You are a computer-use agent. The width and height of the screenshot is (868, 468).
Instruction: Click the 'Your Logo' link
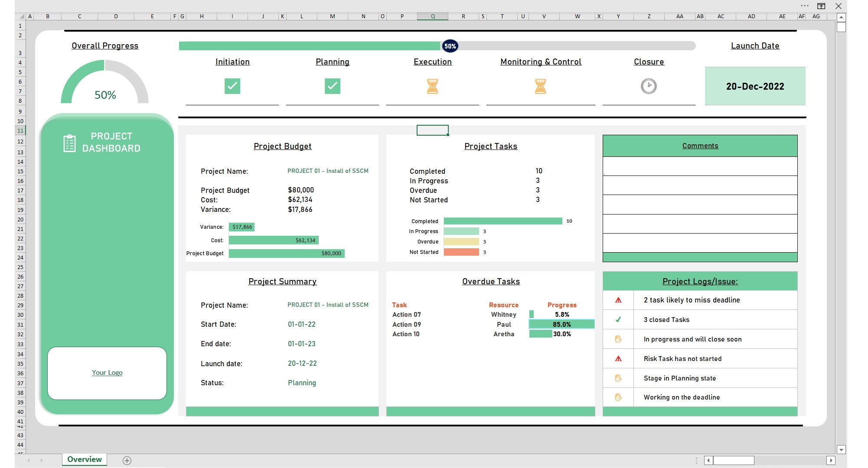click(x=107, y=372)
